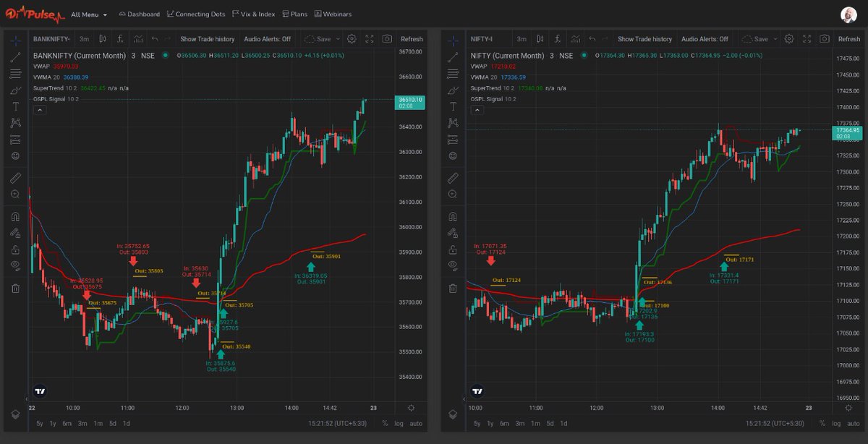Toggle Audio Alerts in NIFTY chart
Screen dimensions: 868x444
click(x=705, y=39)
